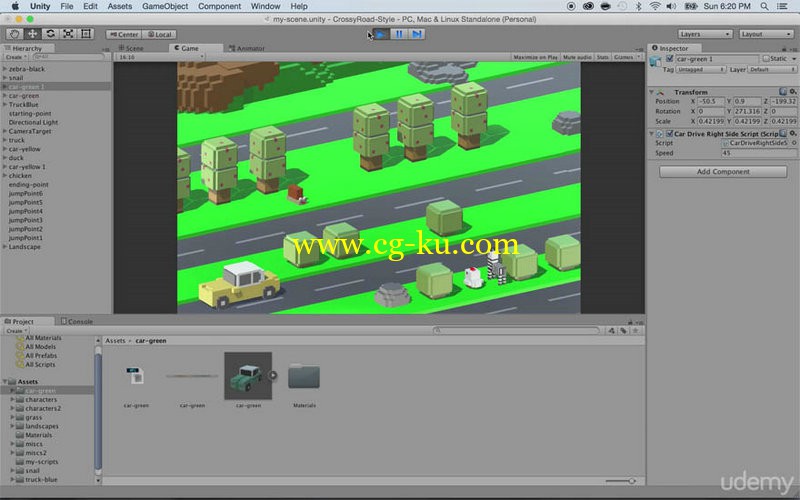
Task: Click the Speed value field
Action: [759, 153]
